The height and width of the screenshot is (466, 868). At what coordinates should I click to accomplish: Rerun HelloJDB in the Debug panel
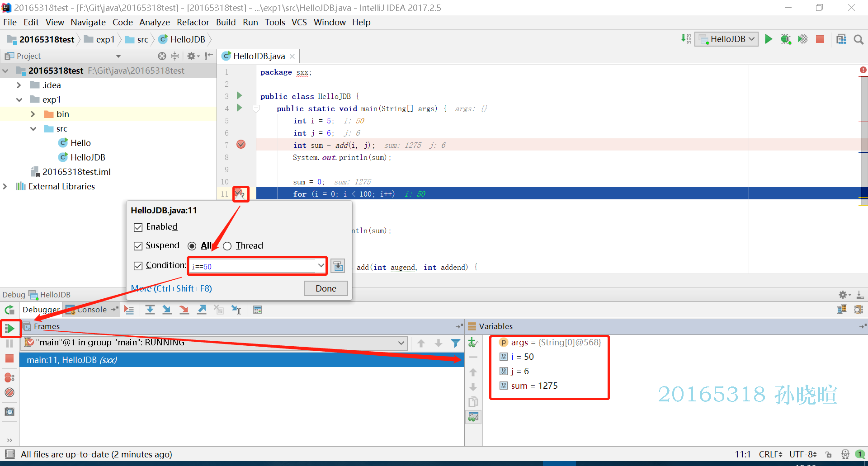point(9,310)
